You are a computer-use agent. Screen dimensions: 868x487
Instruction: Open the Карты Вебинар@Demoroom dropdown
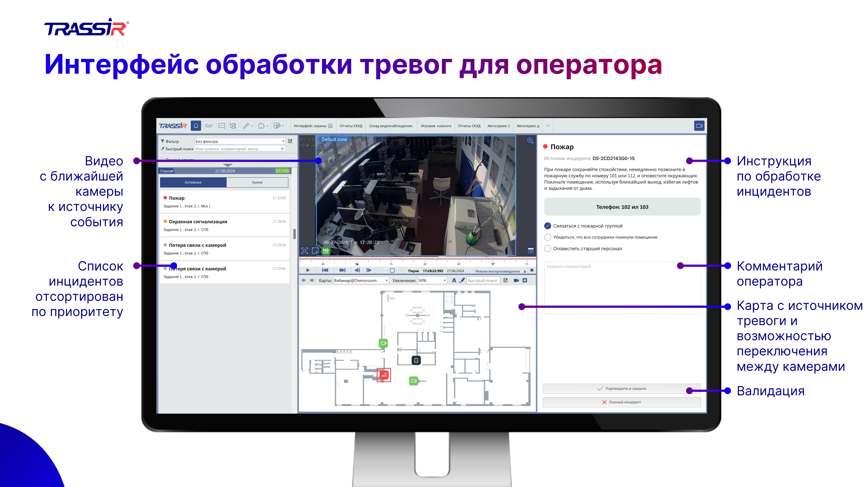[361, 280]
